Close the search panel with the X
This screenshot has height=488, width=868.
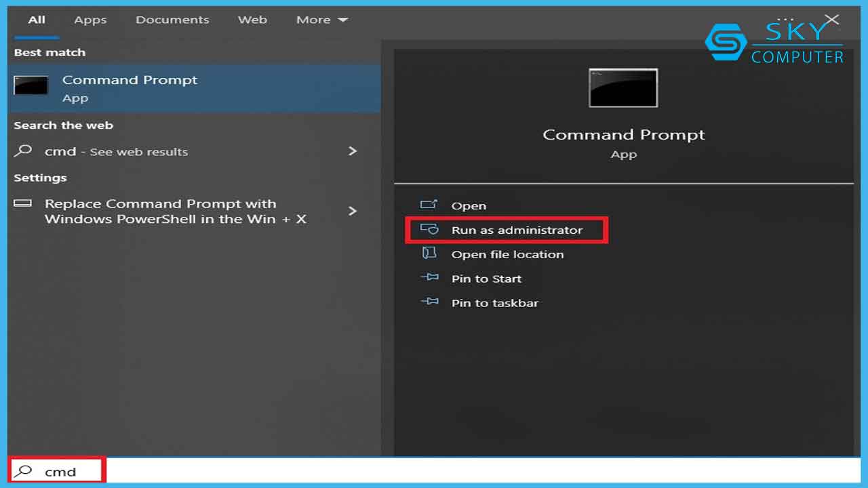[x=831, y=20]
